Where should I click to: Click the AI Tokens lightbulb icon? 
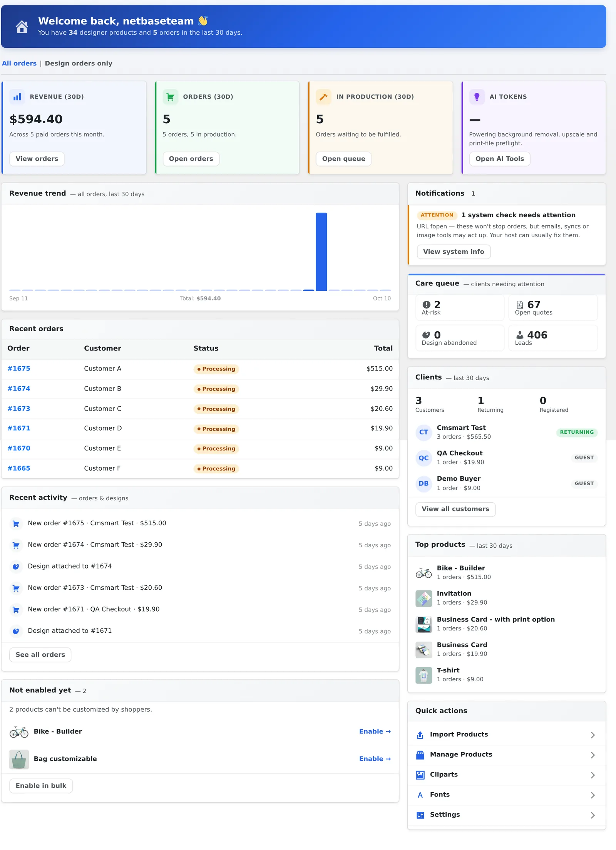click(x=477, y=97)
